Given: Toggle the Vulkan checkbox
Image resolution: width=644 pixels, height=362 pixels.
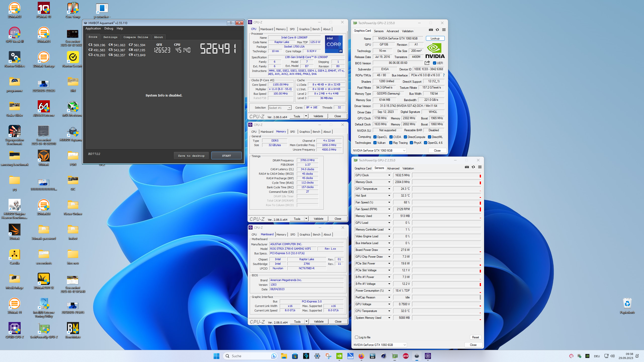Looking at the screenshot, I should pos(375,143).
